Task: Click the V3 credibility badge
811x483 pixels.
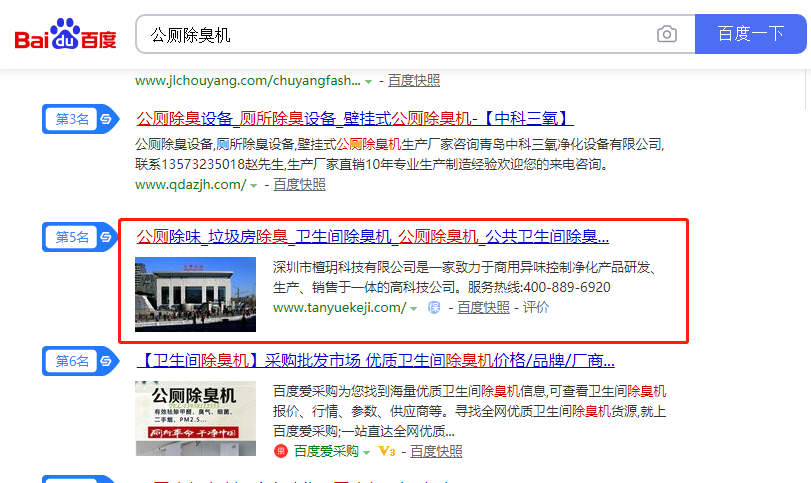Action: pos(387,451)
